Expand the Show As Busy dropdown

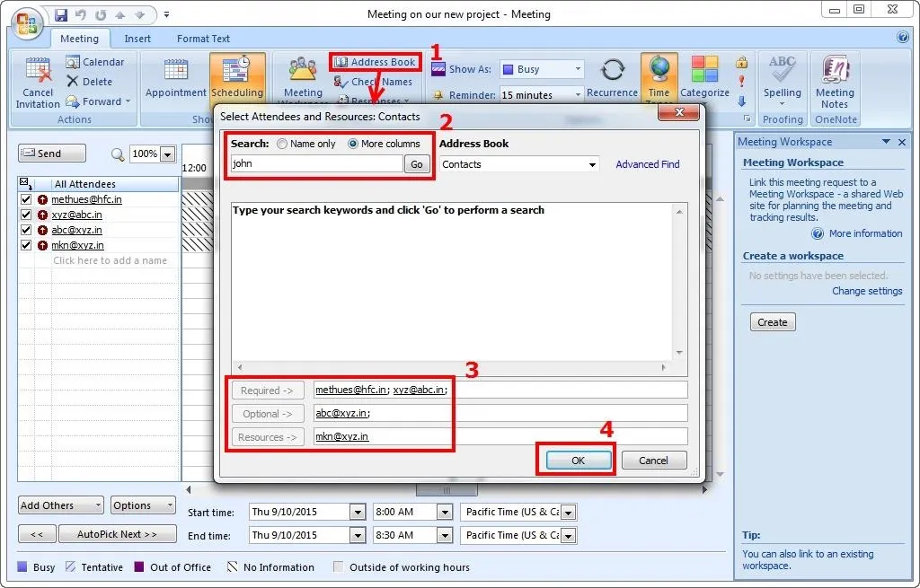point(578,69)
